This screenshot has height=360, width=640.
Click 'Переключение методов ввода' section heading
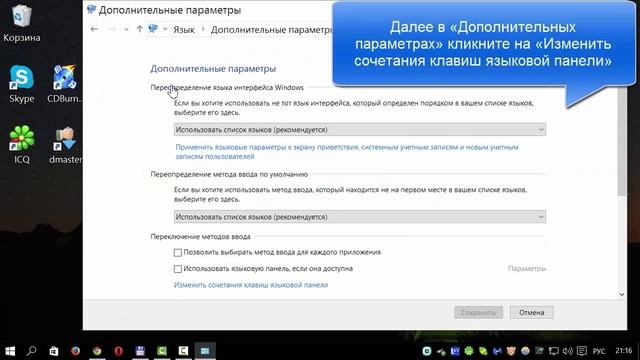(x=200, y=237)
